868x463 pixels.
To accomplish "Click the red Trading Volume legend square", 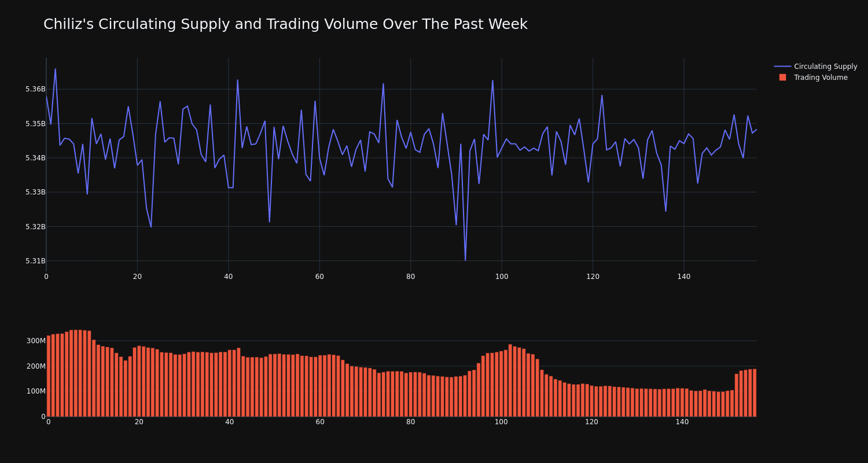I will (x=782, y=78).
